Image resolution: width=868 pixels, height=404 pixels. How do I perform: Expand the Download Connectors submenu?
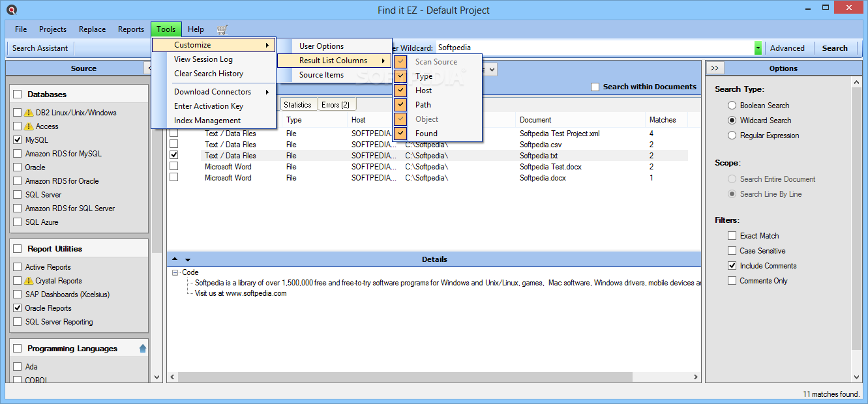214,92
